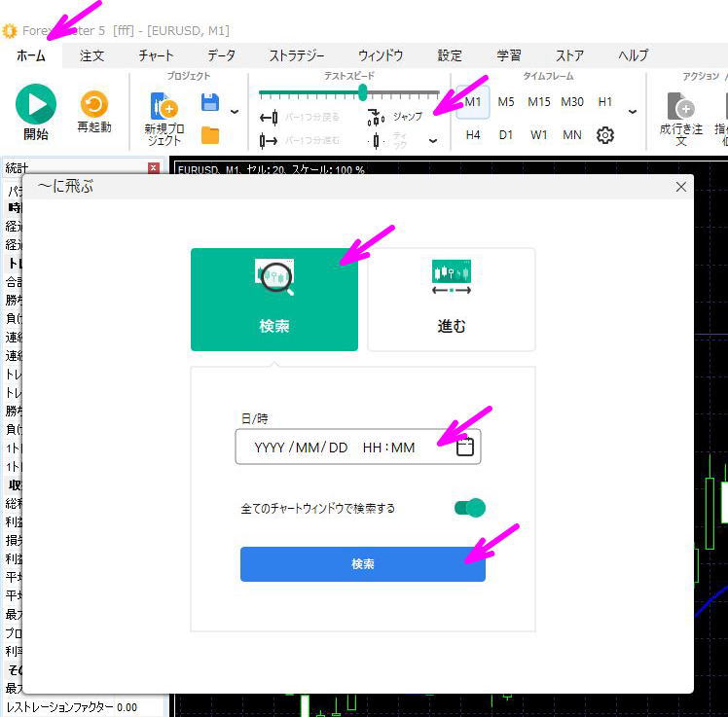
Task: Select the 検索 search mode card
Action: (274, 300)
